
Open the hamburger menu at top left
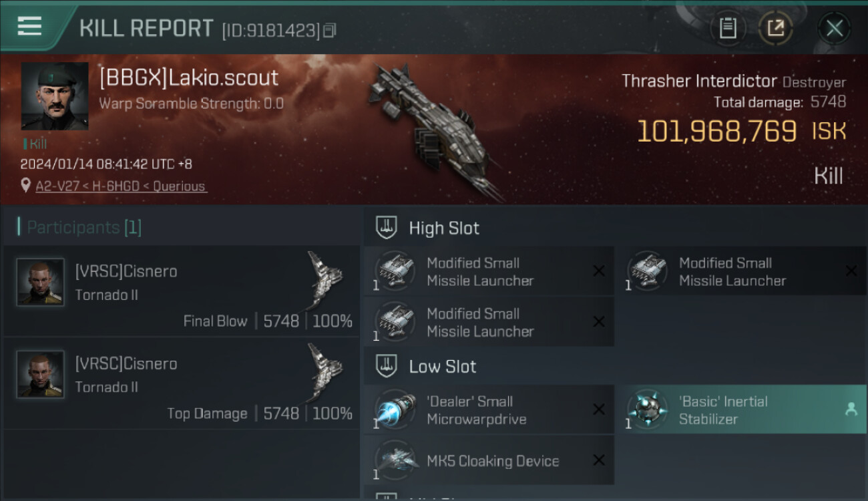[x=29, y=27]
